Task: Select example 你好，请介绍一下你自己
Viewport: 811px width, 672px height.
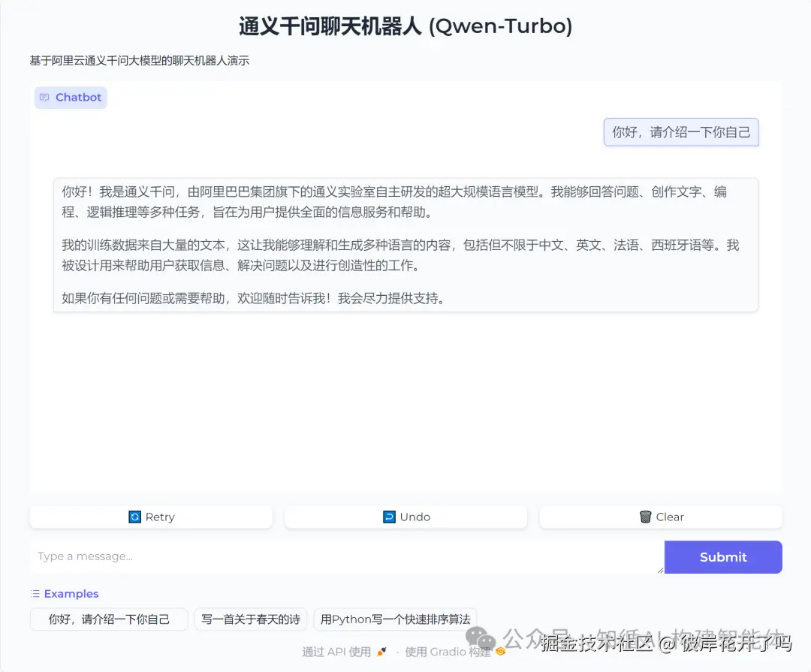Action: tap(109, 619)
